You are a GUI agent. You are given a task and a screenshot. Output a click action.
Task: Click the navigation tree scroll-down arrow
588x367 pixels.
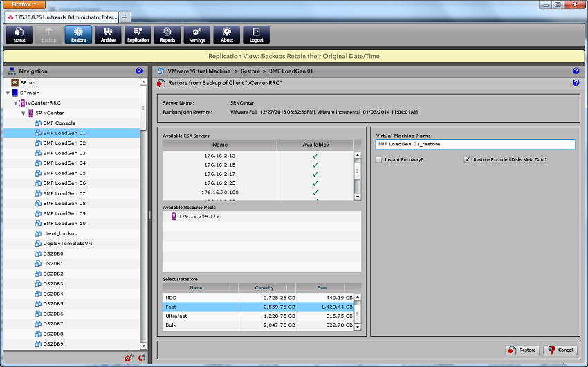[x=143, y=346]
